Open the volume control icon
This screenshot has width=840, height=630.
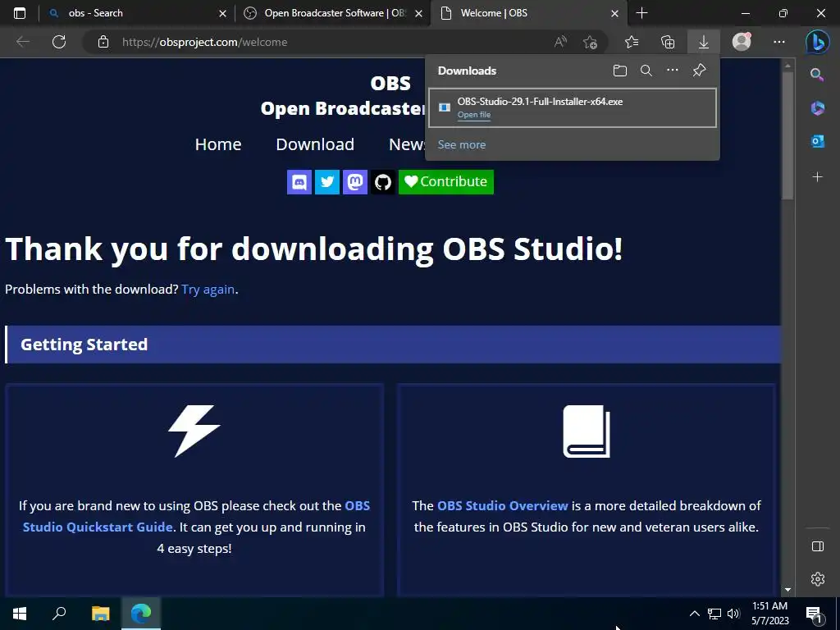[733, 614]
